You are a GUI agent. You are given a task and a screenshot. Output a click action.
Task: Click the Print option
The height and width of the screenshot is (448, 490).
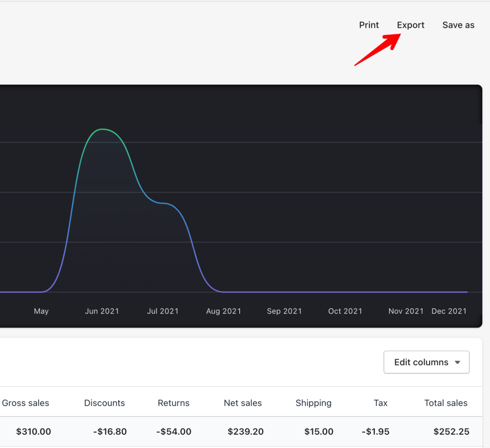368,25
